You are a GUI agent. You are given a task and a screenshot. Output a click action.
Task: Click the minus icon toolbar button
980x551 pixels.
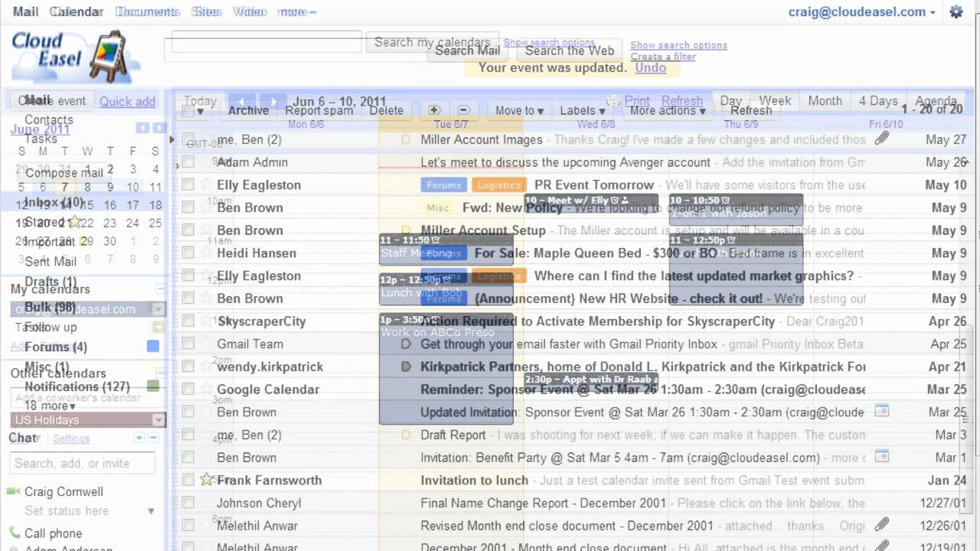click(463, 110)
